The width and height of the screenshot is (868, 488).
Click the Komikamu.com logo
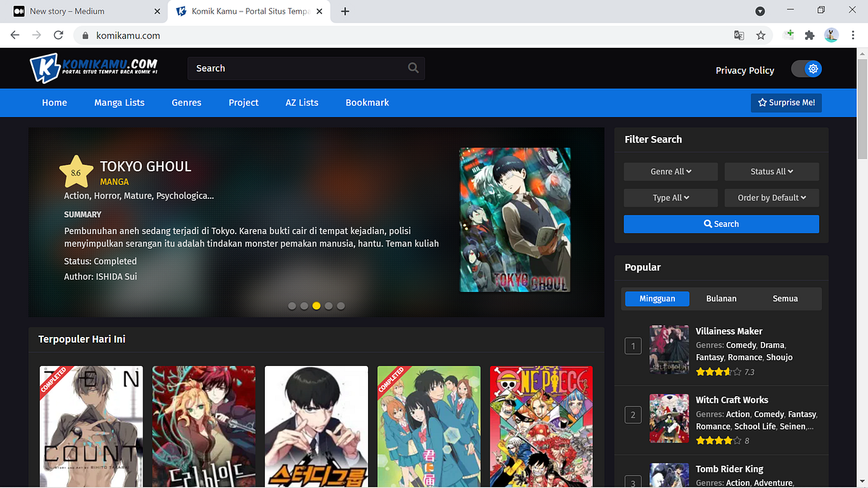(94, 69)
